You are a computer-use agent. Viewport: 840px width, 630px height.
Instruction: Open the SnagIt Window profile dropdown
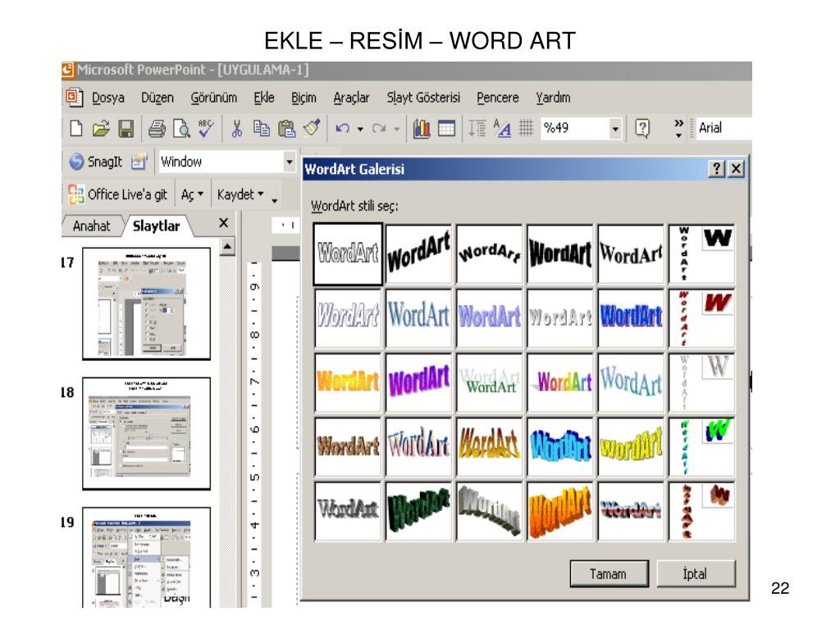(x=290, y=162)
